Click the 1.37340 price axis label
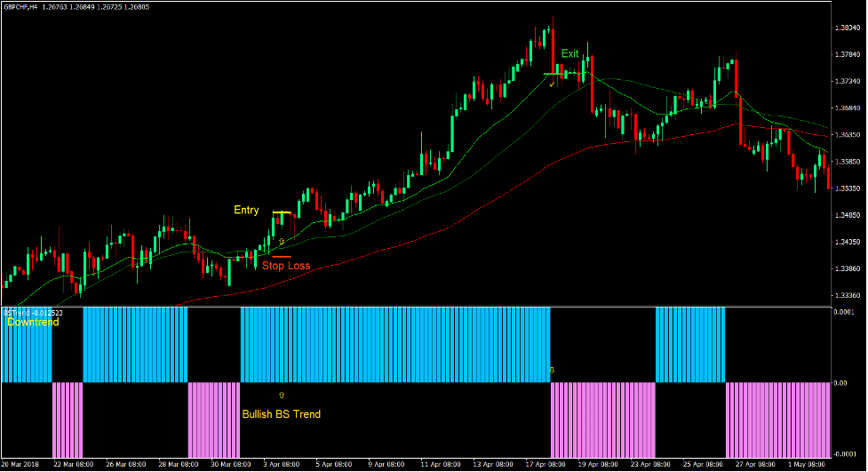 click(847, 82)
